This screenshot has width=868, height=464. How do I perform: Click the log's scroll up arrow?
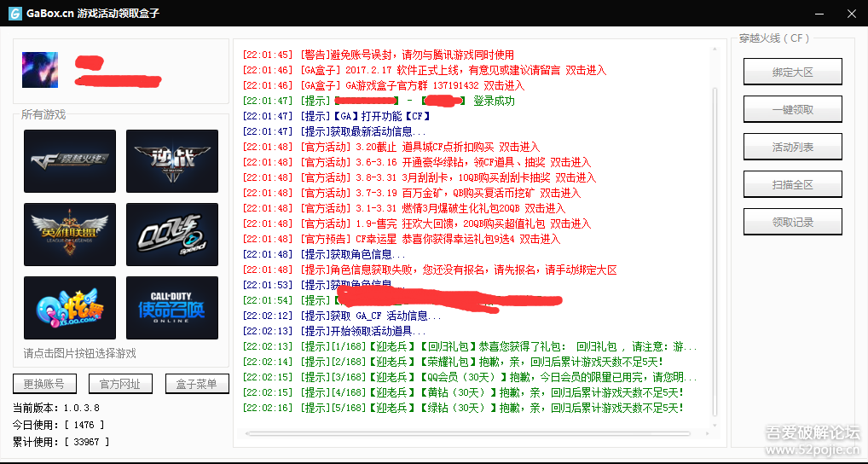point(715,49)
